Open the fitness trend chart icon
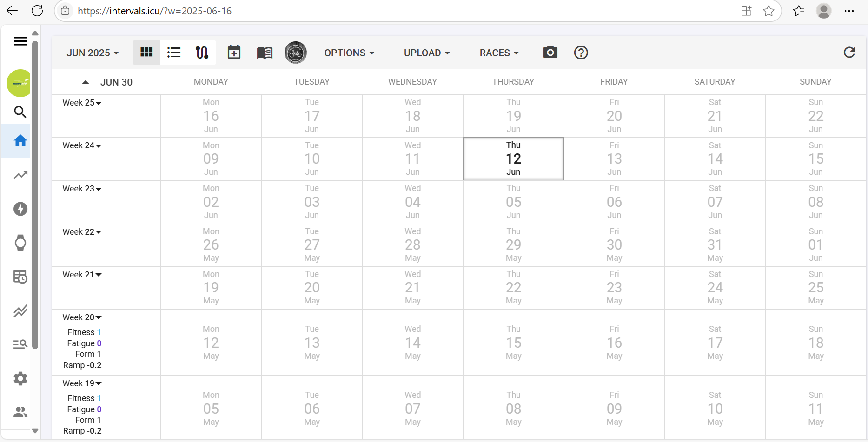Viewport: 868px width, 442px height. (20, 175)
